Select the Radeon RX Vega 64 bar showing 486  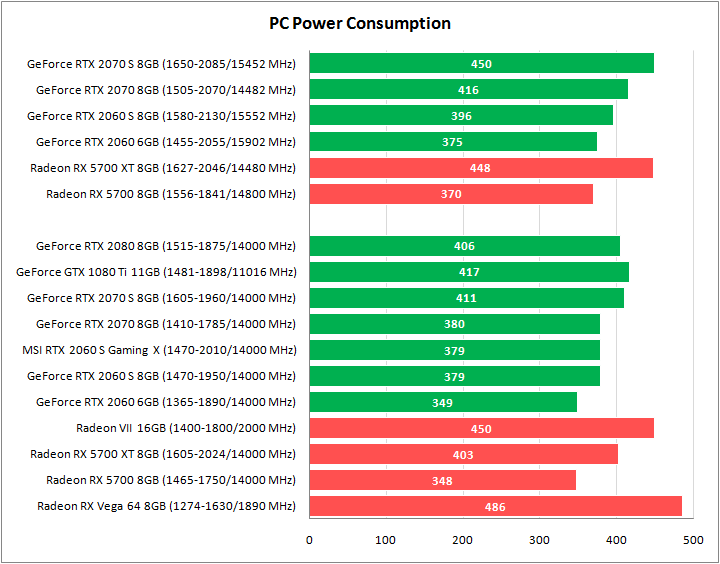496,506
